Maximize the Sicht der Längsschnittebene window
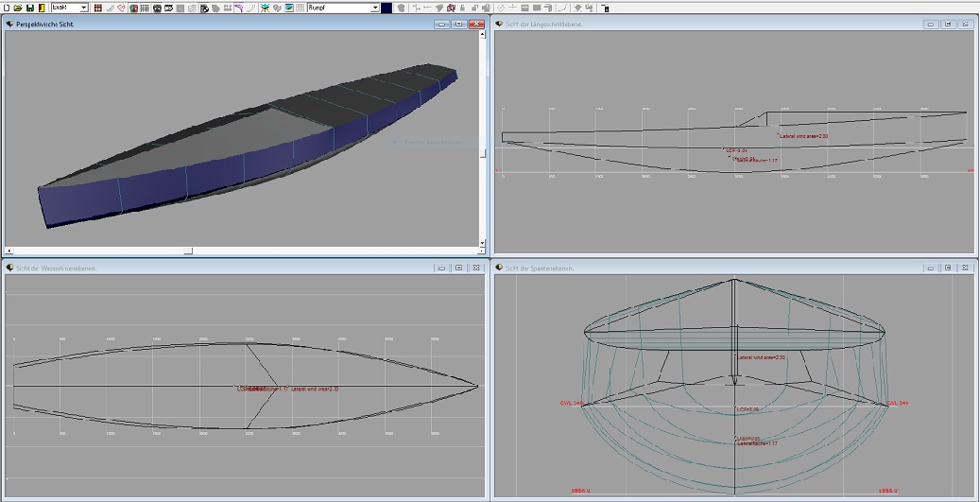Viewport: 980px width, 502px height. tap(948, 24)
